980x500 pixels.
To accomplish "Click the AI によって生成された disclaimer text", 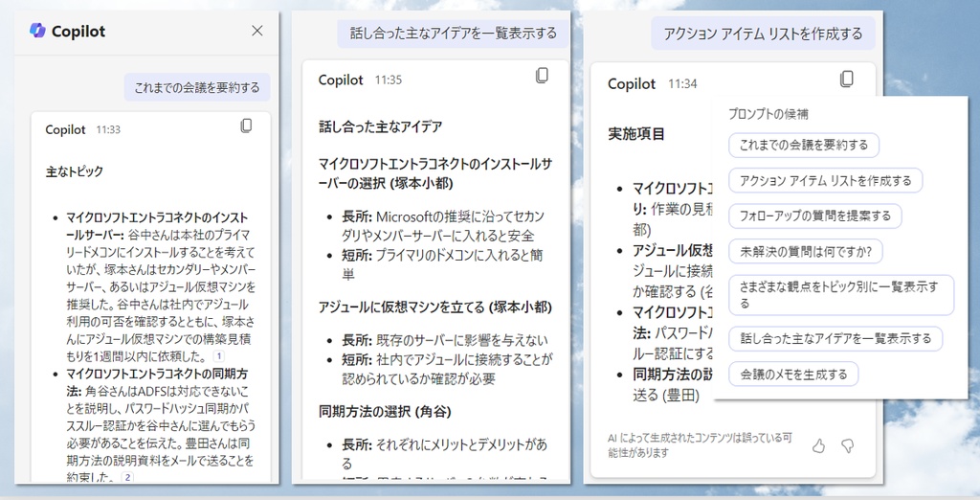I will [x=700, y=445].
